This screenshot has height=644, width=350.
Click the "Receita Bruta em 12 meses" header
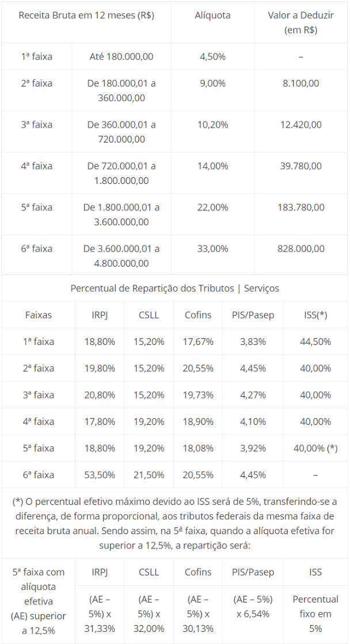tap(86, 16)
